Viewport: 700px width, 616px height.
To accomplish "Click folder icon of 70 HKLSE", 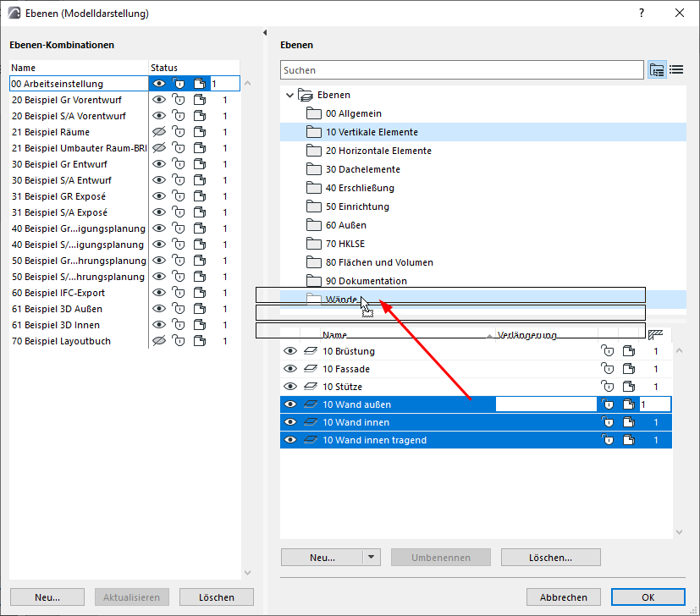I will click(314, 244).
